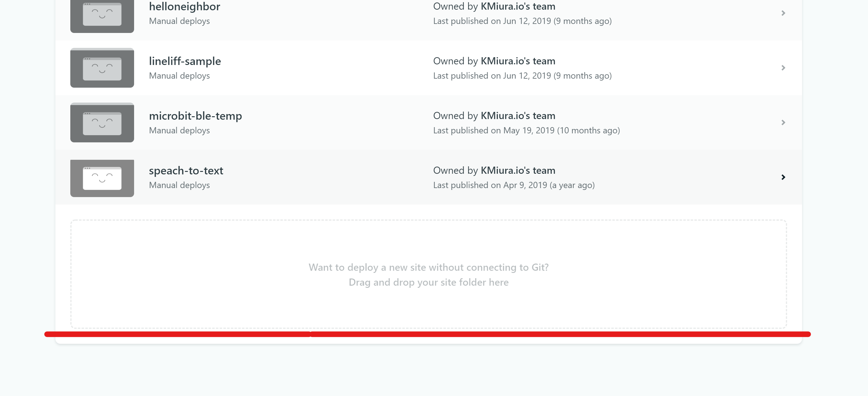Click KMiura.io's team on speach-to-text row

click(518, 171)
